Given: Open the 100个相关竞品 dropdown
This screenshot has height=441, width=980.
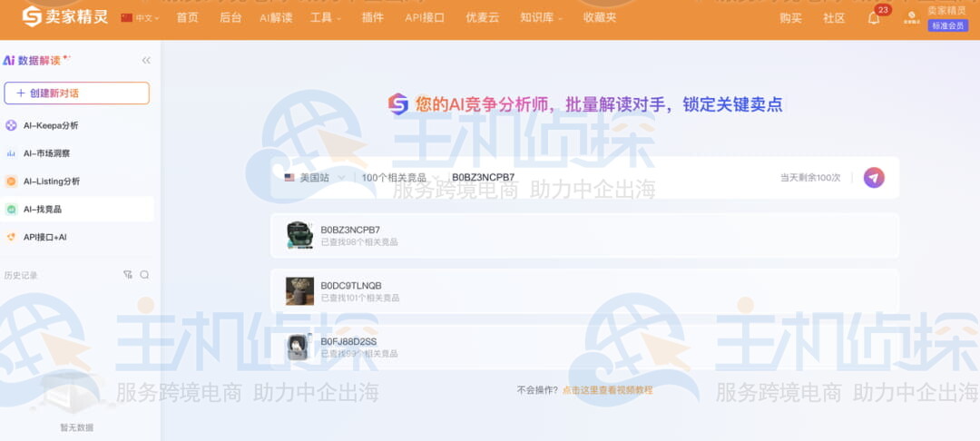Looking at the screenshot, I should [399, 178].
